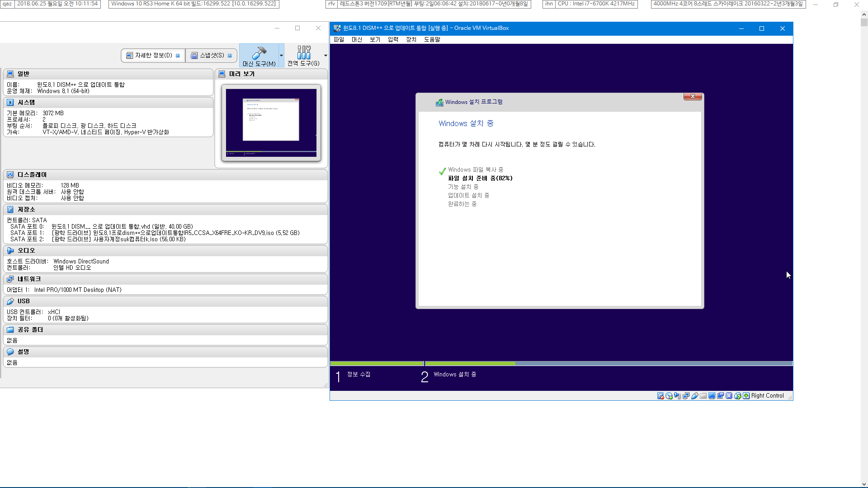The image size is (868, 488).
Task: Click the 정보 수집 phase progress bar
Action: (x=377, y=363)
